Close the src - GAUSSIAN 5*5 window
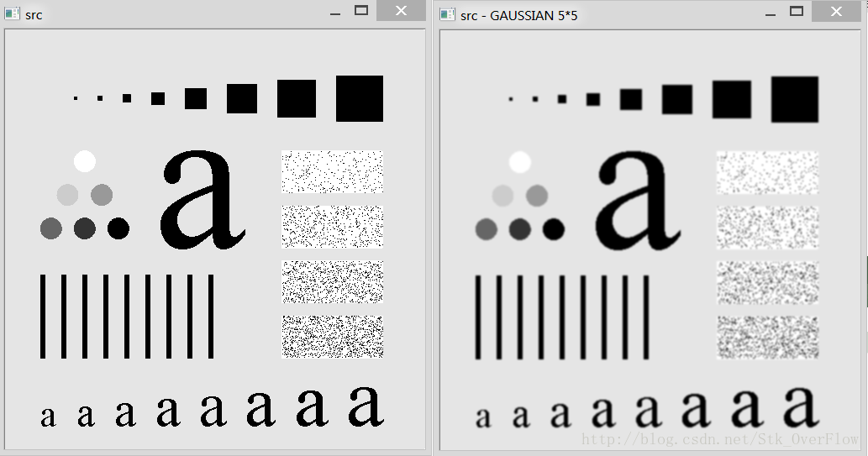Image resolution: width=868 pixels, height=456 pixels. 836,11
